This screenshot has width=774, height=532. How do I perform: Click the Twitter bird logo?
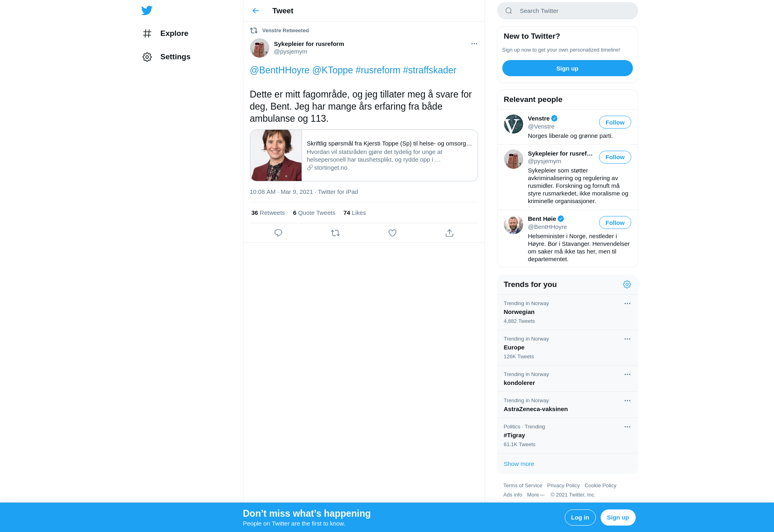coord(147,10)
